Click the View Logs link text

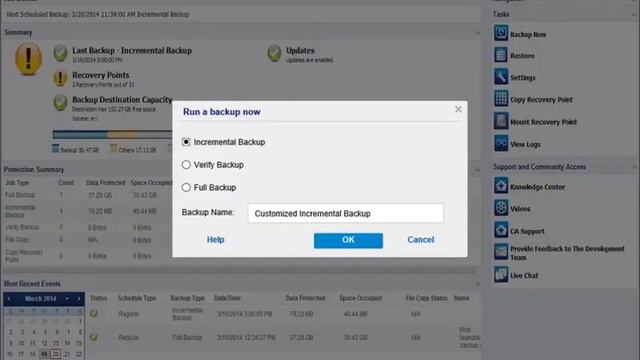[525, 144]
